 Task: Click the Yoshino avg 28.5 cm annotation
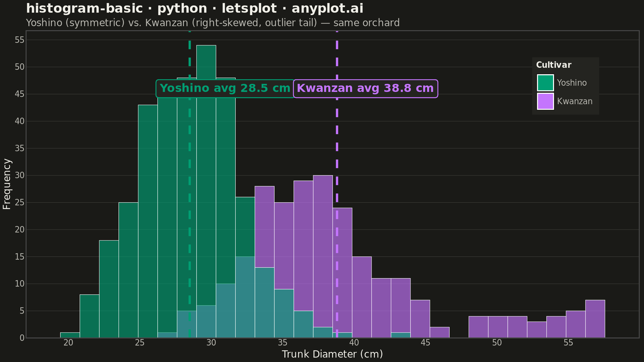(x=225, y=88)
